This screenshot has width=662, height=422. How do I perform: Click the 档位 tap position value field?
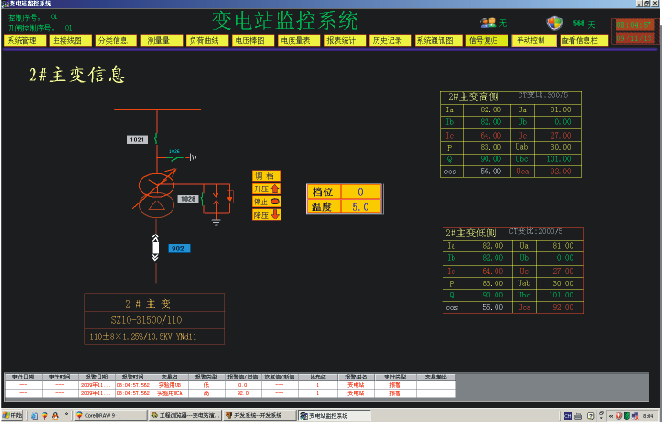(x=360, y=191)
